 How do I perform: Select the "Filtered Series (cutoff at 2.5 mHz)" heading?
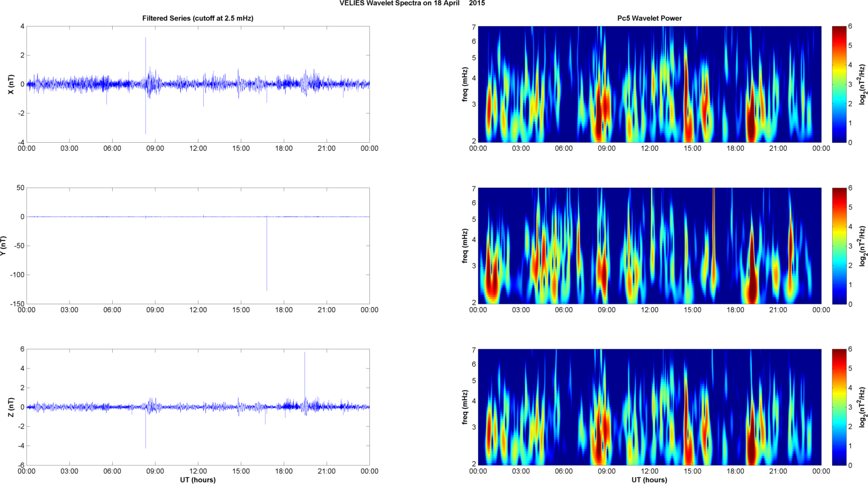point(198,18)
